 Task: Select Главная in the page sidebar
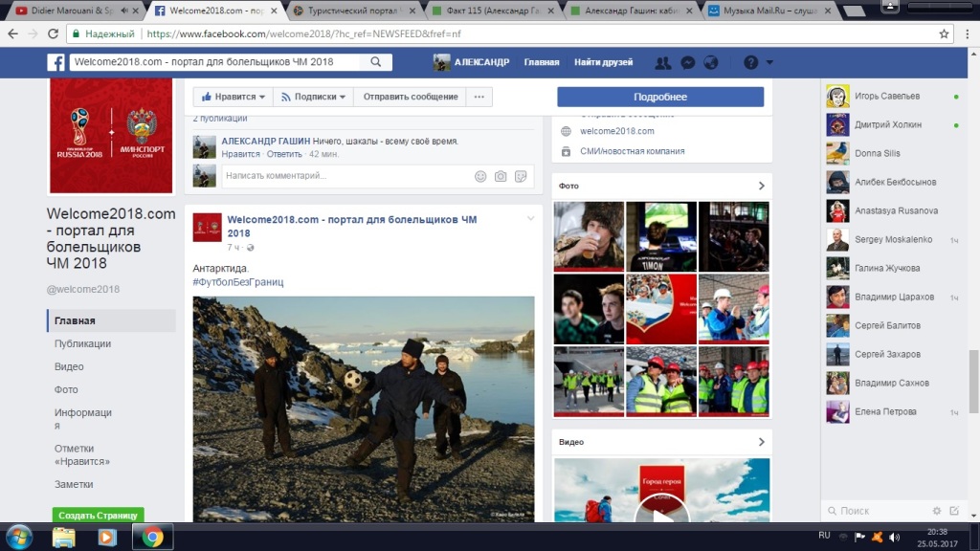(111, 320)
